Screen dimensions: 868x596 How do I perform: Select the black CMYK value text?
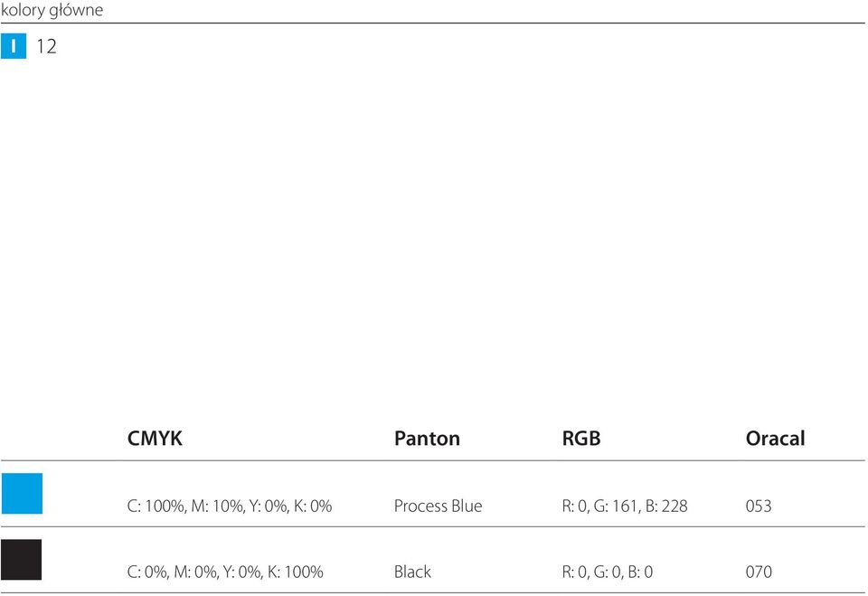225,572
